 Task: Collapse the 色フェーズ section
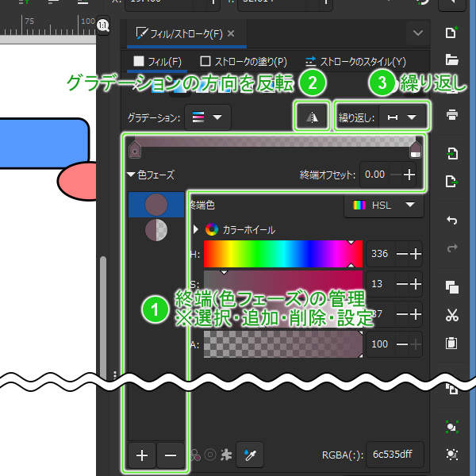coord(131,175)
